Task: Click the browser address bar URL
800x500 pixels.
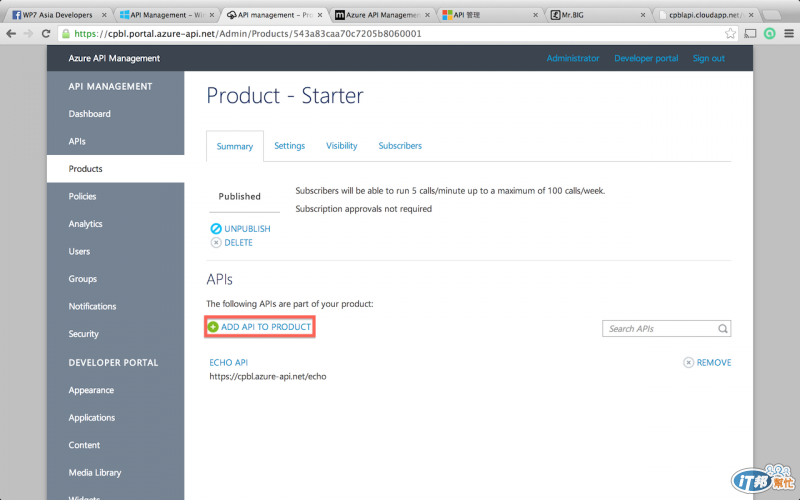Action: click(248, 34)
